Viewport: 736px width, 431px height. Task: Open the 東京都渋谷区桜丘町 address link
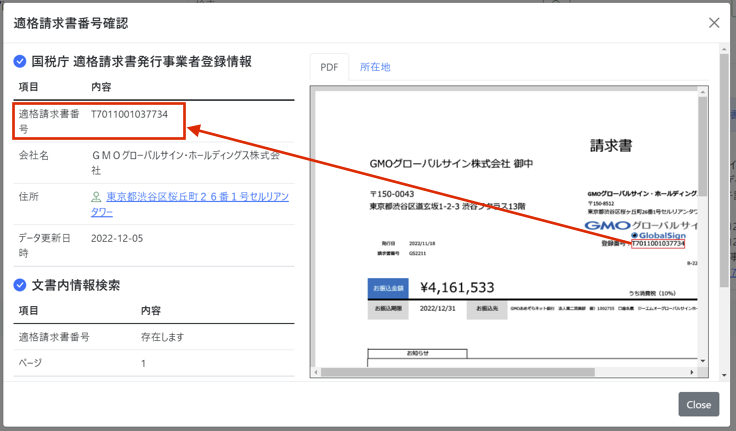tap(190, 204)
